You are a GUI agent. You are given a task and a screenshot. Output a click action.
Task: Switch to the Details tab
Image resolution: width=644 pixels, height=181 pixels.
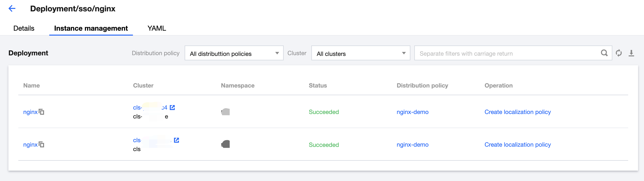[x=24, y=28]
